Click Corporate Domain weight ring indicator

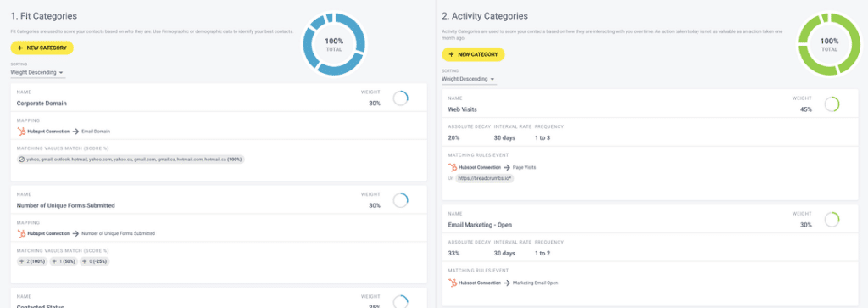tap(401, 98)
